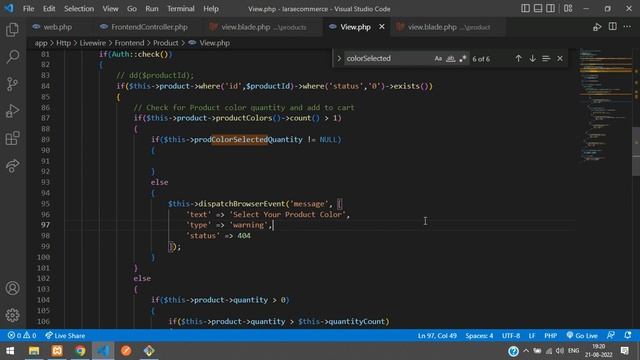Change indentation via Spaces: 4

click(479, 336)
